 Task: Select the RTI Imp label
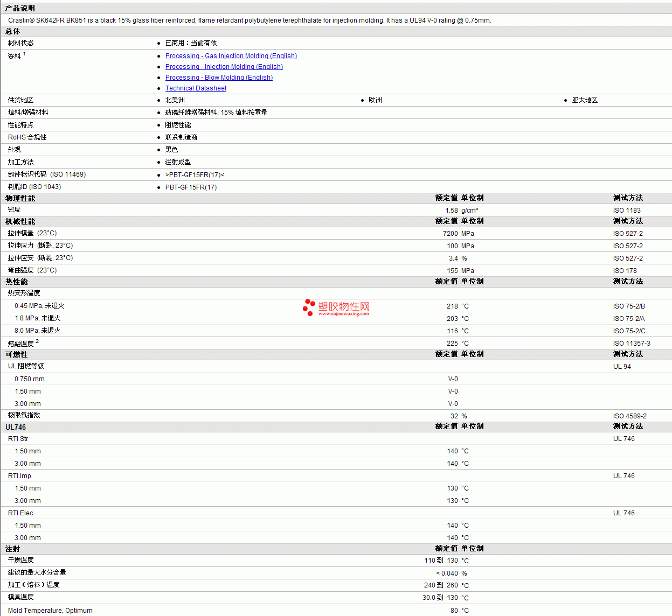pos(19,476)
